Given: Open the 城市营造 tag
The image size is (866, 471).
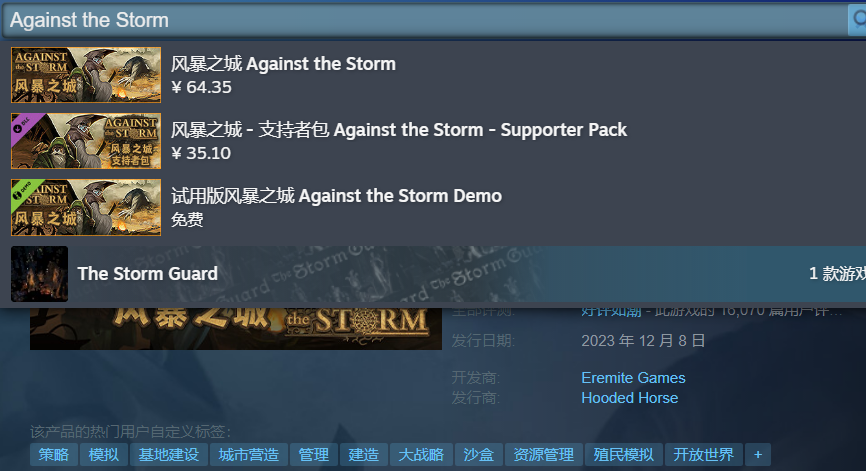Looking at the screenshot, I should pyautogui.click(x=249, y=454).
